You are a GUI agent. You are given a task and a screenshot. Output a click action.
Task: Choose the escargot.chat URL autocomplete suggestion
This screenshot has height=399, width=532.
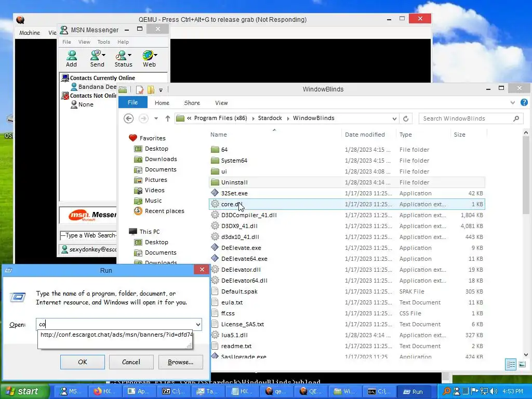tap(116, 335)
